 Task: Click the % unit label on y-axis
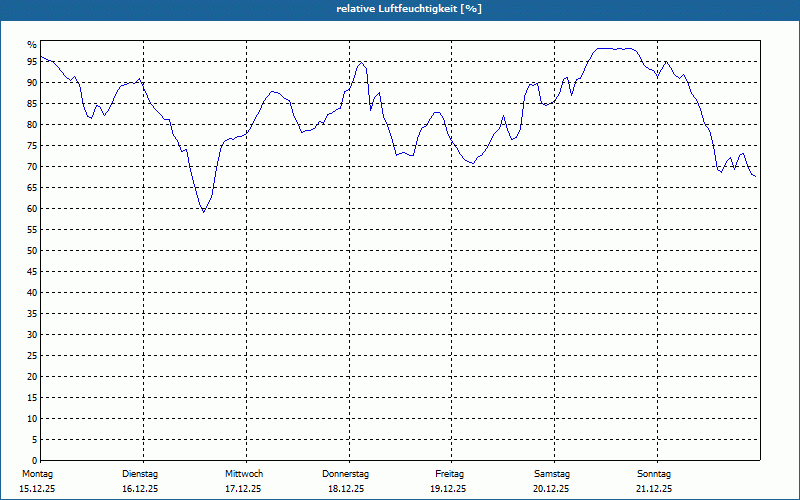(32, 45)
